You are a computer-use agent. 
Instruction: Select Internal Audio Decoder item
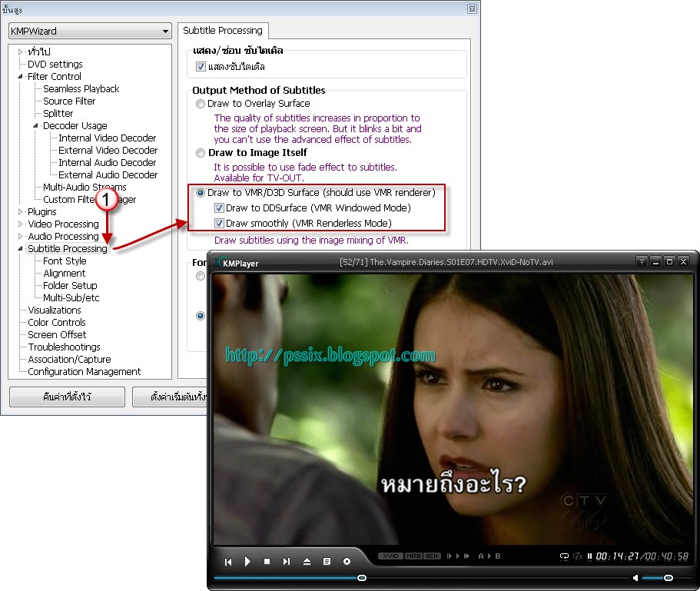click(107, 162)
